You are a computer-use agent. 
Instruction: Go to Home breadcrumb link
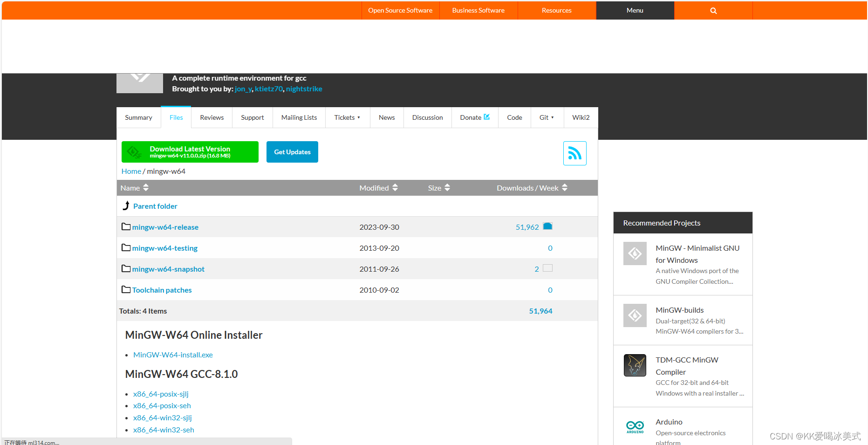coord(131,171)
